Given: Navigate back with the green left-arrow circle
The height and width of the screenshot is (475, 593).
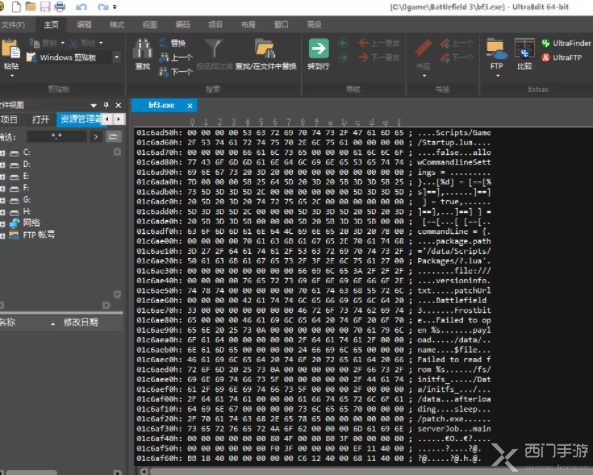Looking at the screenshot, I should 343,43.
